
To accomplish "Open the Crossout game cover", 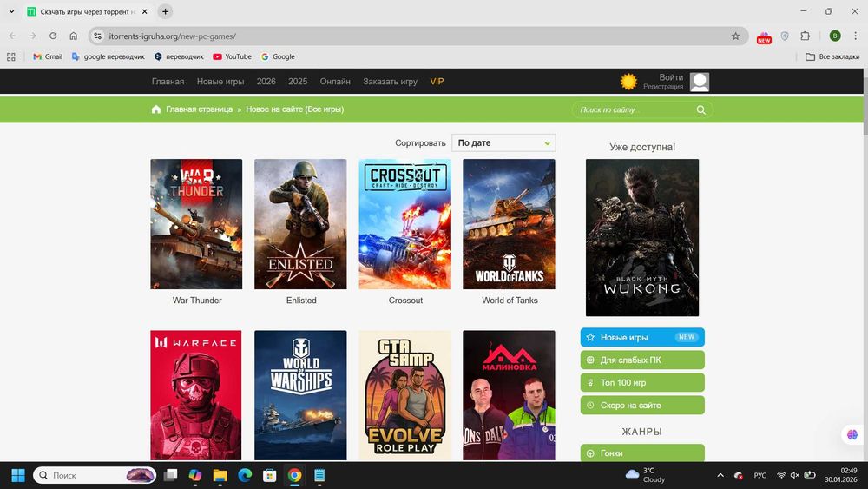I will click(404, 224).
